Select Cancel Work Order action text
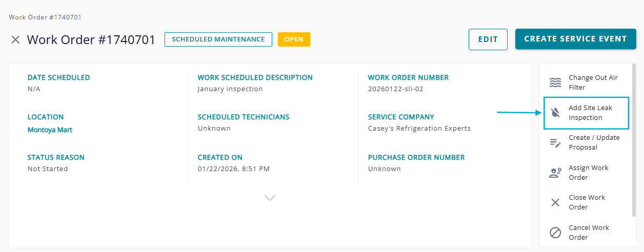 click(x=589, y=233)
